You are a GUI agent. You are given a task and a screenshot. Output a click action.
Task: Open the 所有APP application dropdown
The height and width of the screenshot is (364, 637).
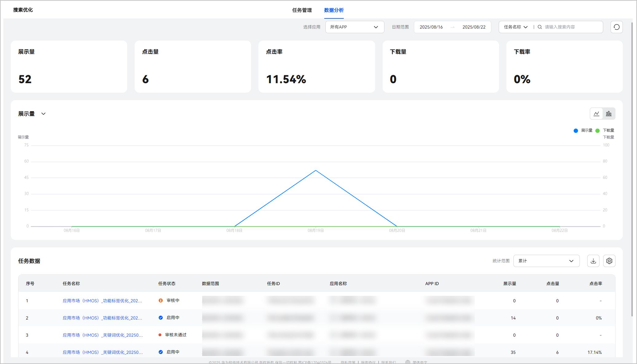[x=355, y=27]
